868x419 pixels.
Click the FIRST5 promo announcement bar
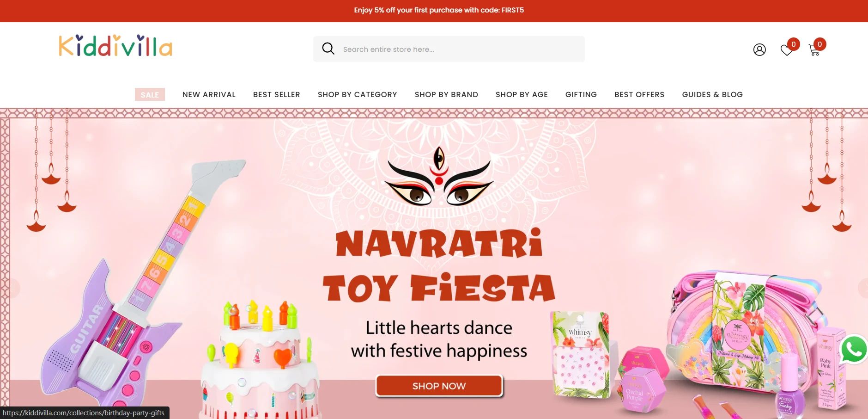click(434, 11)
